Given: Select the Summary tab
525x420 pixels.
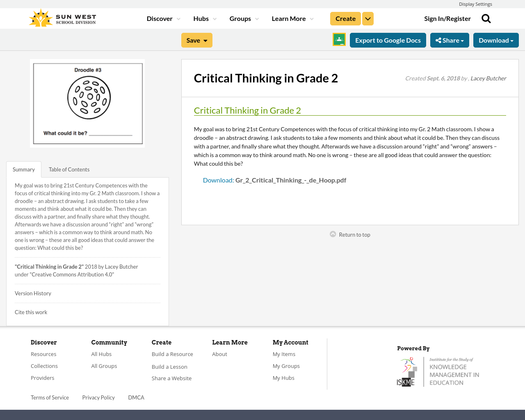Looking at the screenshot, I should click(23, 169).
